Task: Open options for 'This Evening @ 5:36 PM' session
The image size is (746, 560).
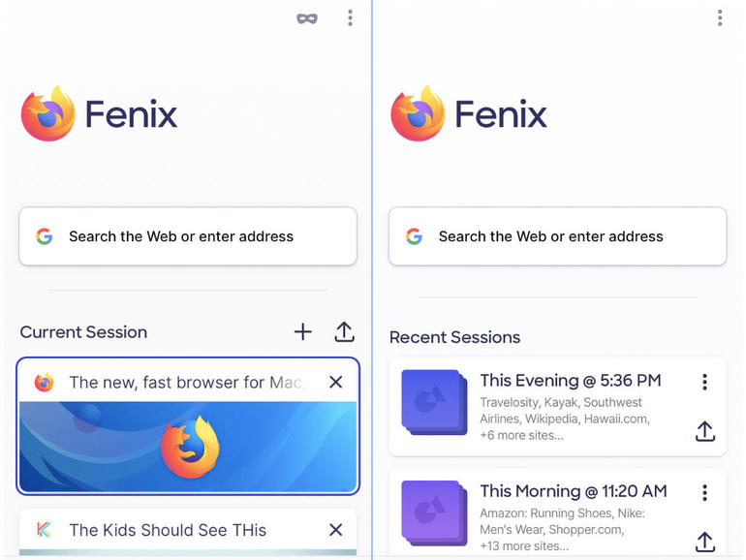Action: pos(704,382)
